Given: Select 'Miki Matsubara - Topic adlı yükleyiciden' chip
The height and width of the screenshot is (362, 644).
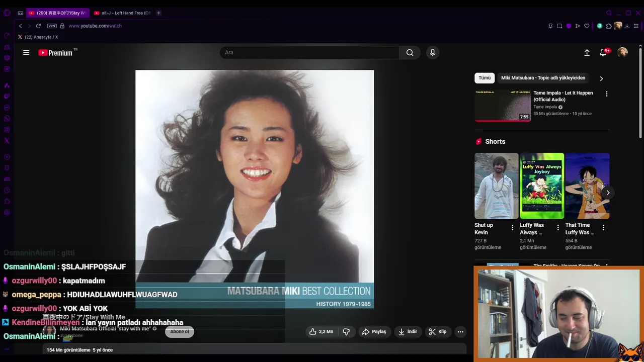Looking at the screenshot, I should click(543, 78).
